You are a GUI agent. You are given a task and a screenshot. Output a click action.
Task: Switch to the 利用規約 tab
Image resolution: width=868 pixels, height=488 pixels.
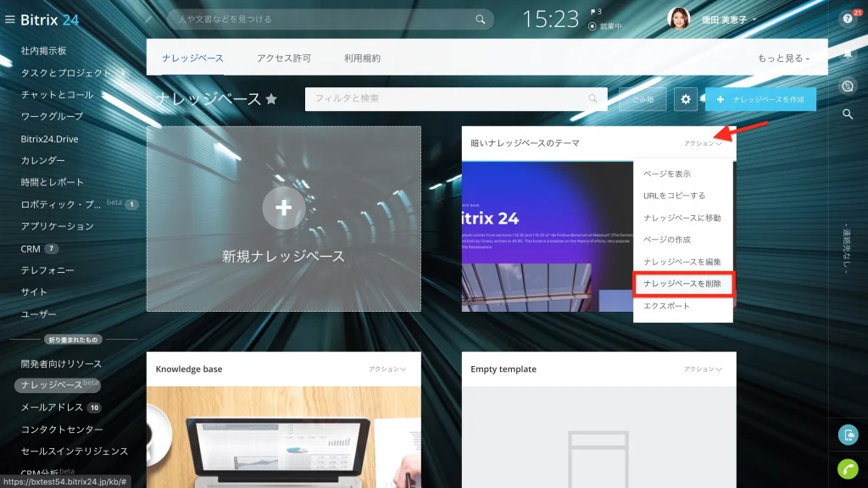tap(362, 58)
